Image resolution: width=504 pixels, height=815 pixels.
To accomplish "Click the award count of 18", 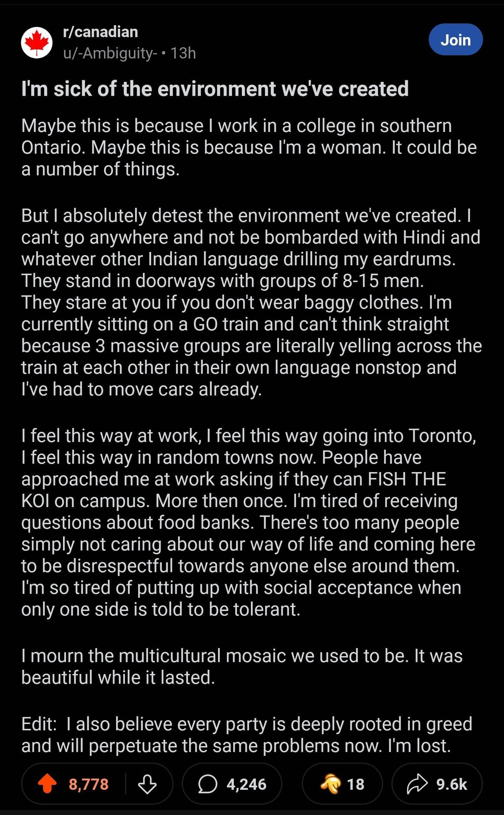I will (356, 784).
